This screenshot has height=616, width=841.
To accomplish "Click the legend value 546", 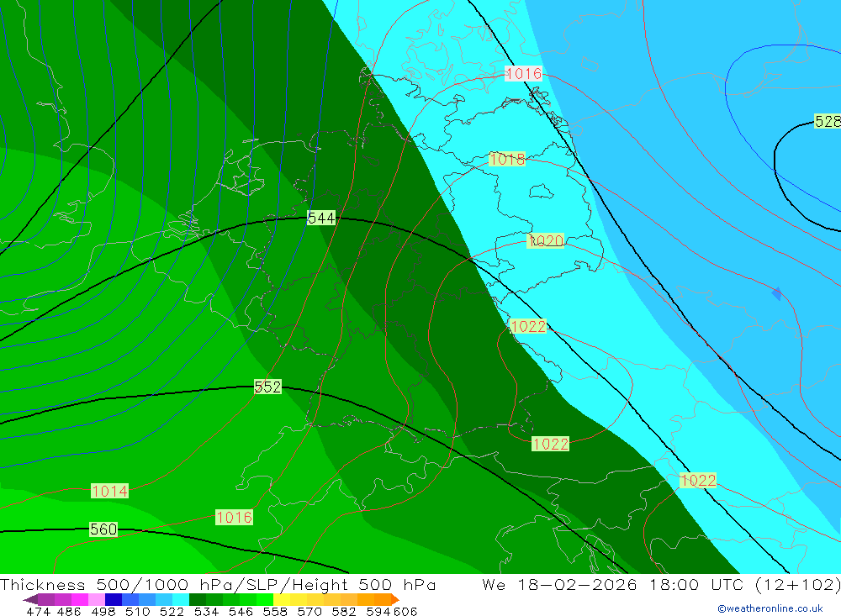I will (x=241, y=612).
